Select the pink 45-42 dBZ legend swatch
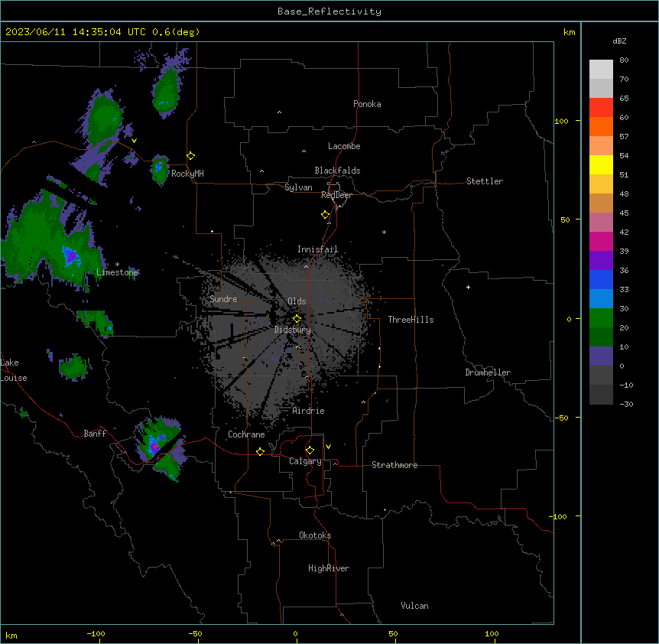 (x=601, y=222)
